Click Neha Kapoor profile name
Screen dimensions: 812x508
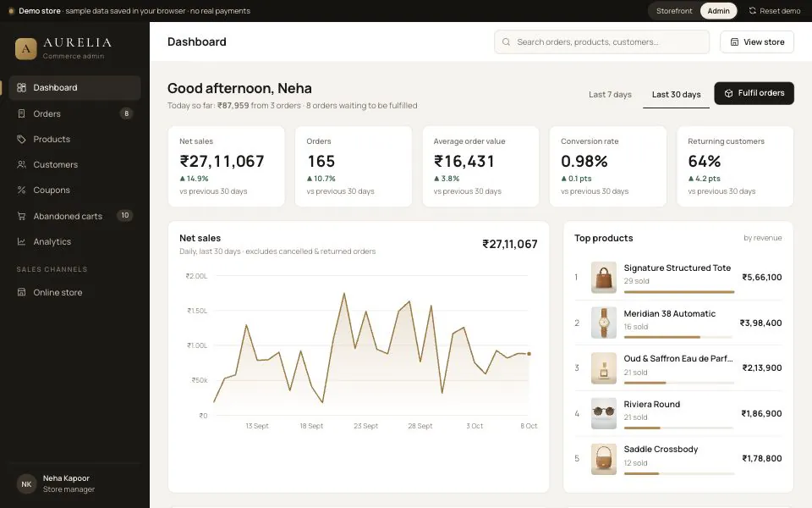[x=66, y=478]
